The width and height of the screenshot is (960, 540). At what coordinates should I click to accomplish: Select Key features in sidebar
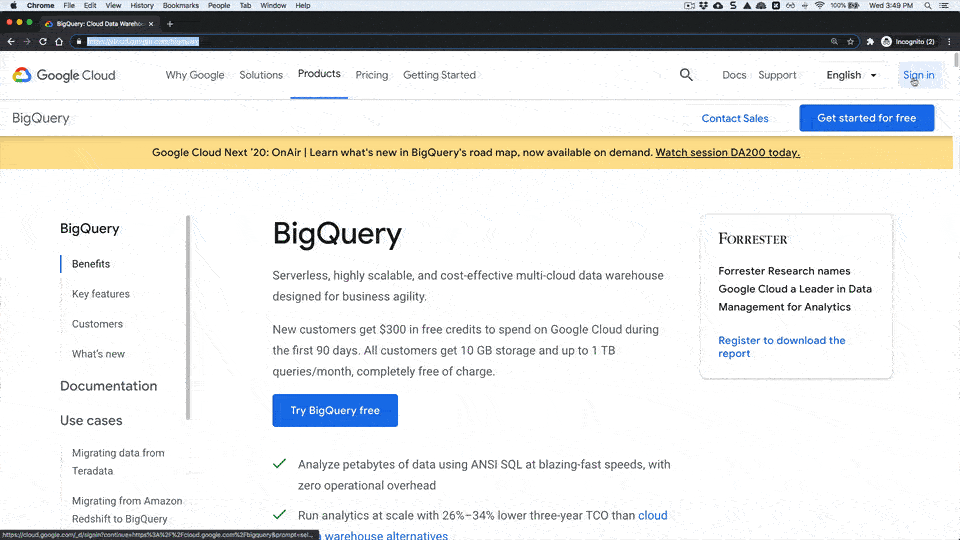point(100,294)
